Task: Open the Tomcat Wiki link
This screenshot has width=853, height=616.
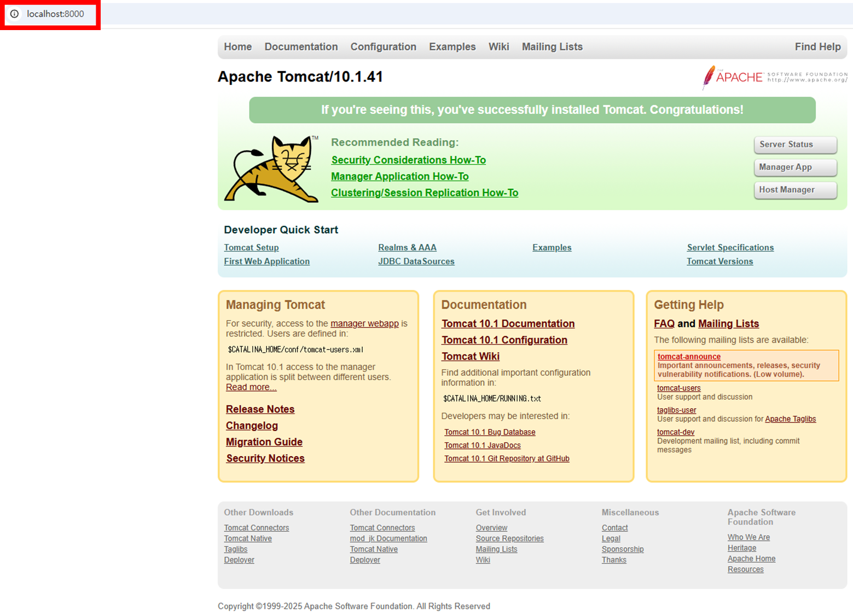Action: [x=470, y=356]
